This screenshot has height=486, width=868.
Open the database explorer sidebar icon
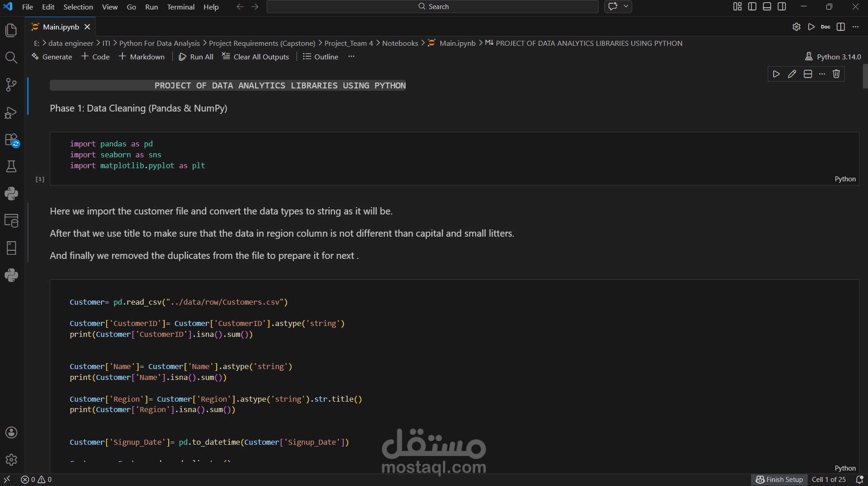click(x=11, y=221)
